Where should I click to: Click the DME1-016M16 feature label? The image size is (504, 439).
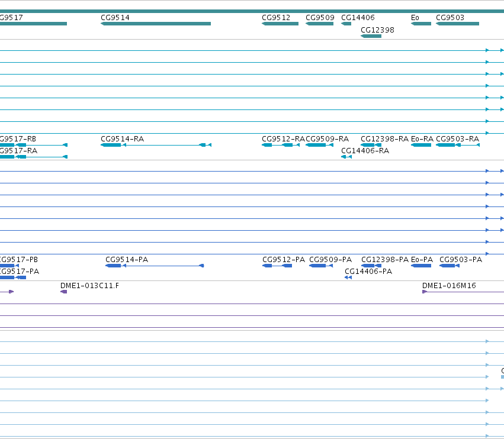click(x=449, y=286)
